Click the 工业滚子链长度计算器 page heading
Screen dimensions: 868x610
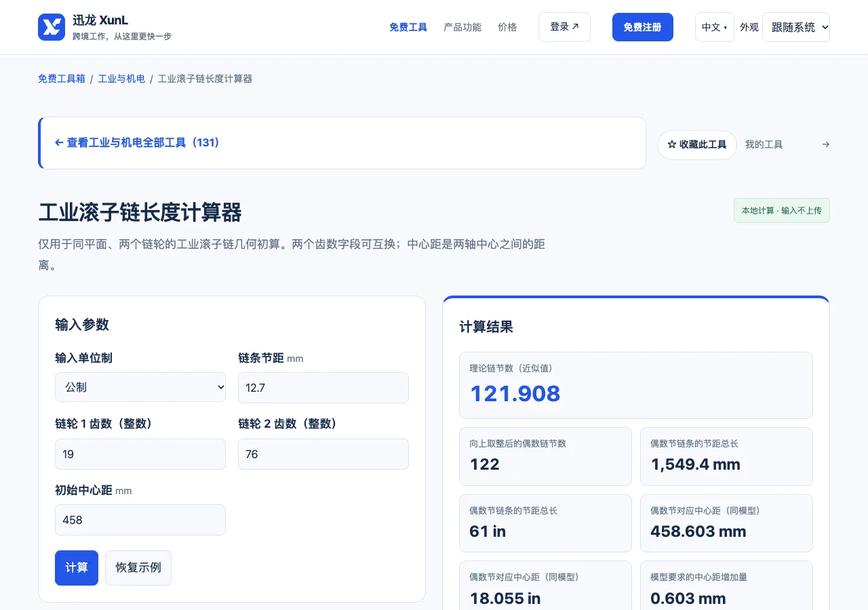140,213
